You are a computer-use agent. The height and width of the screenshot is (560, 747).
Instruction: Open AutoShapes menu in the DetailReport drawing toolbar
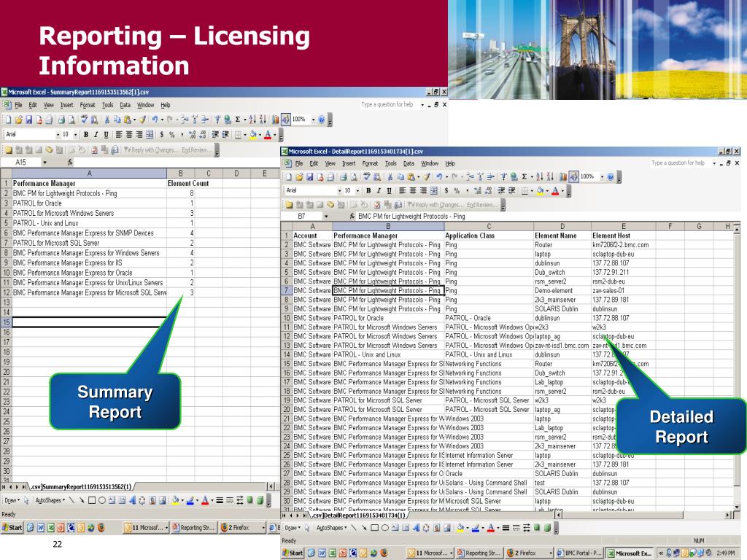(x=331, y=528)
